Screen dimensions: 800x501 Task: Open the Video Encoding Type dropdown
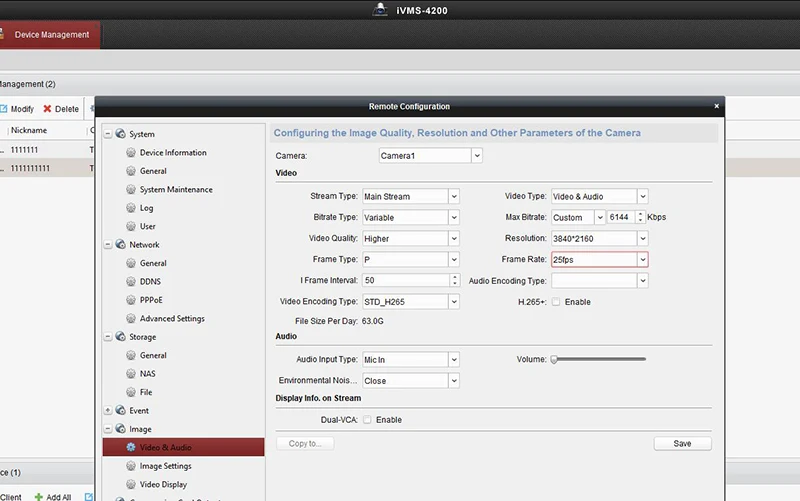point(454,302)
